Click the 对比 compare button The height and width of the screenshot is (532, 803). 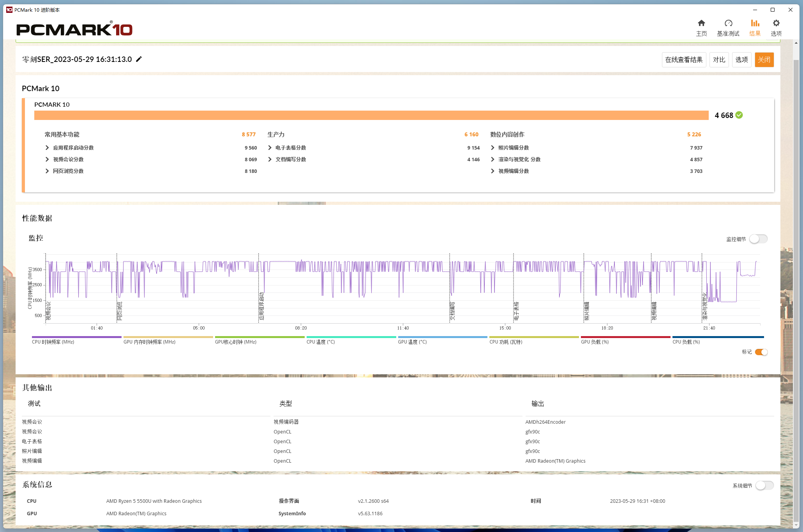(x=719, y=60)
